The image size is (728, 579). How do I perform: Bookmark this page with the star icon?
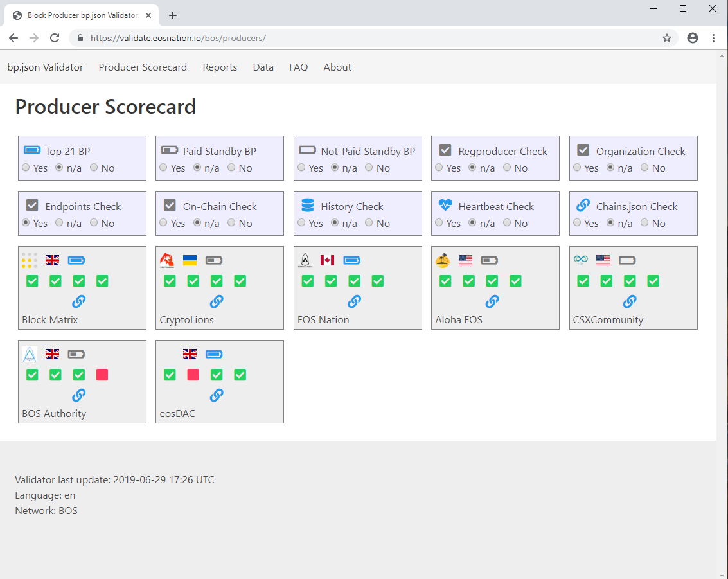coord(667,38)
